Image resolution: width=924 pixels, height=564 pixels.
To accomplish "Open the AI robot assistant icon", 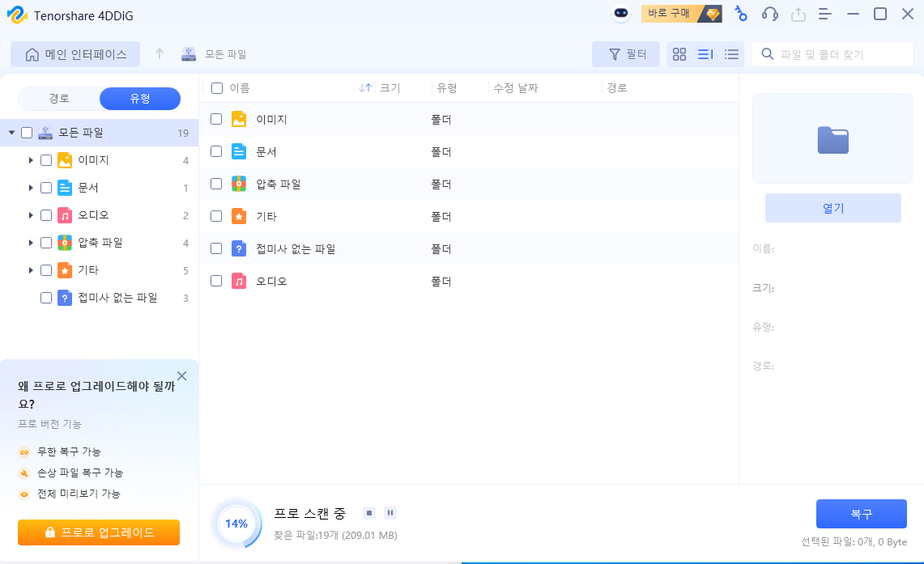I will click(621, 14).
